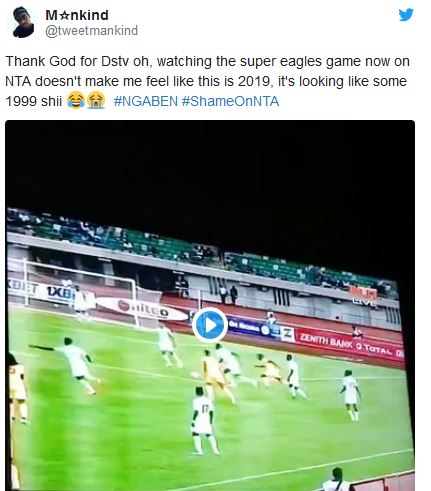Open the @tweetmankind handle link
This screenshot has height=491, width=431.
pyautogui.click(x=91, y=31)
